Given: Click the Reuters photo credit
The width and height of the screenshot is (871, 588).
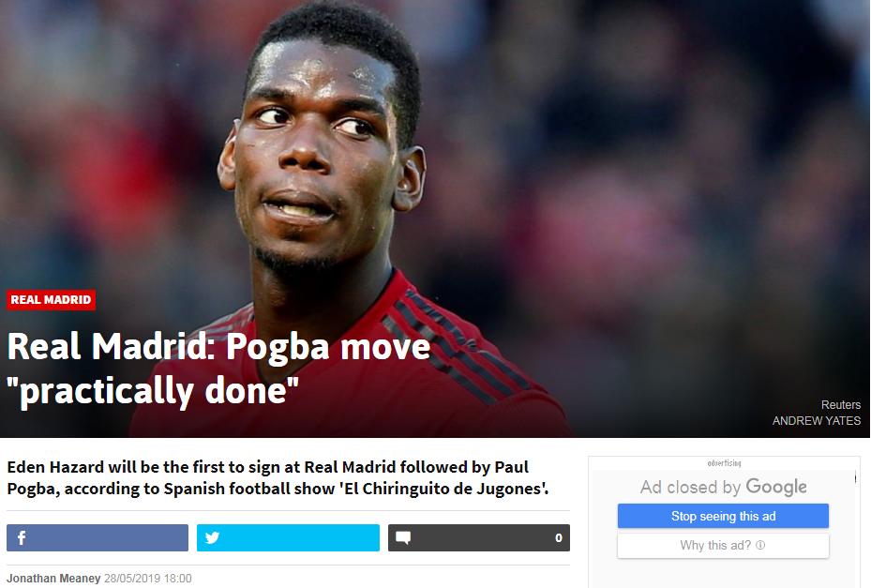Looking at the screenshot, I should (841, 404).
